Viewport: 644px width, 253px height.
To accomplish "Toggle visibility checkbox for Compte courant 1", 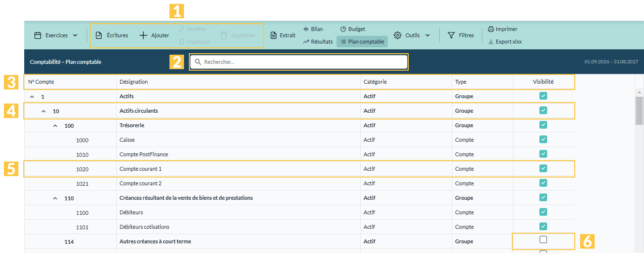I will (x=543, y=168).
